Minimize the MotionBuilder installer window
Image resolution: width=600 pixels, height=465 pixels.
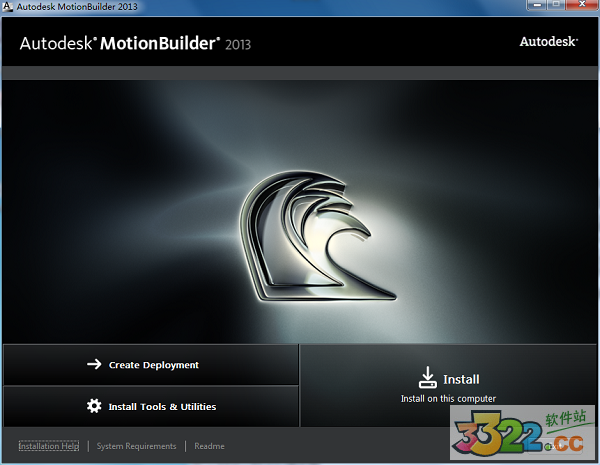[x=536, y=5]
